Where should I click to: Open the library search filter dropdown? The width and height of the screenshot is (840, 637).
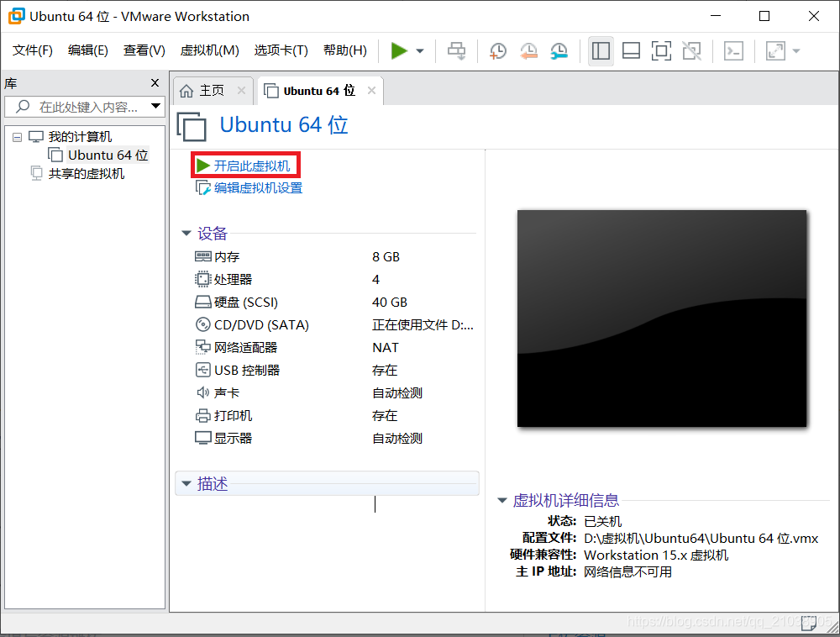pyautogui.click(x=156, y=106)
